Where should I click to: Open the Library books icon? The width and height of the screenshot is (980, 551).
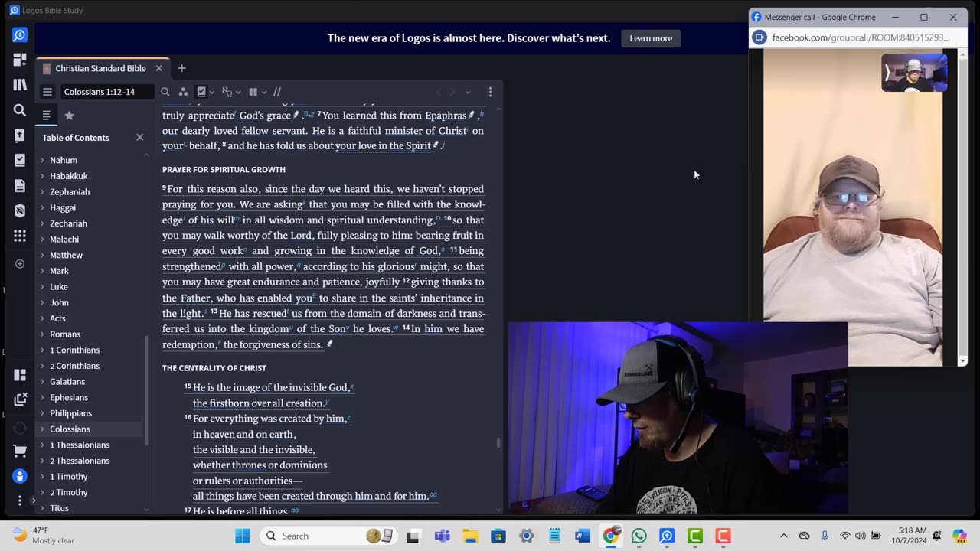click(x=20, y=85)
